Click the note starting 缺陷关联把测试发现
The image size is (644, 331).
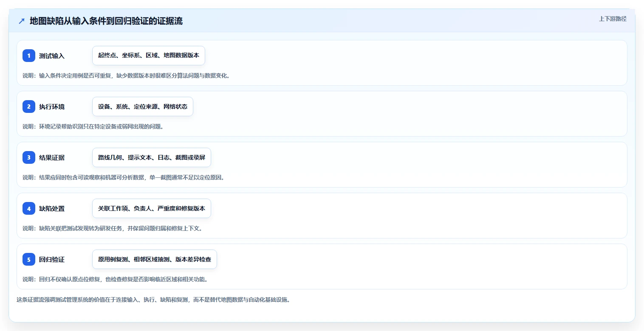tap(112, 228)
